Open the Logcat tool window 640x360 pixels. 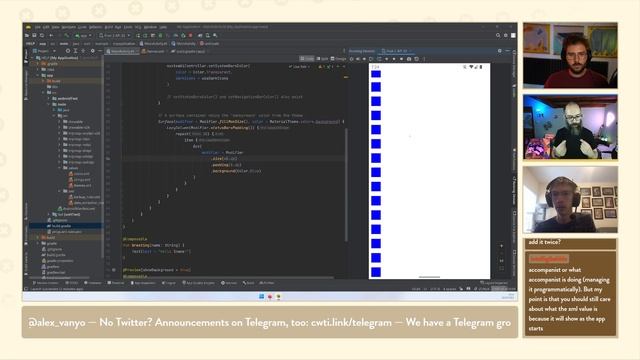(x=168, y=283)
